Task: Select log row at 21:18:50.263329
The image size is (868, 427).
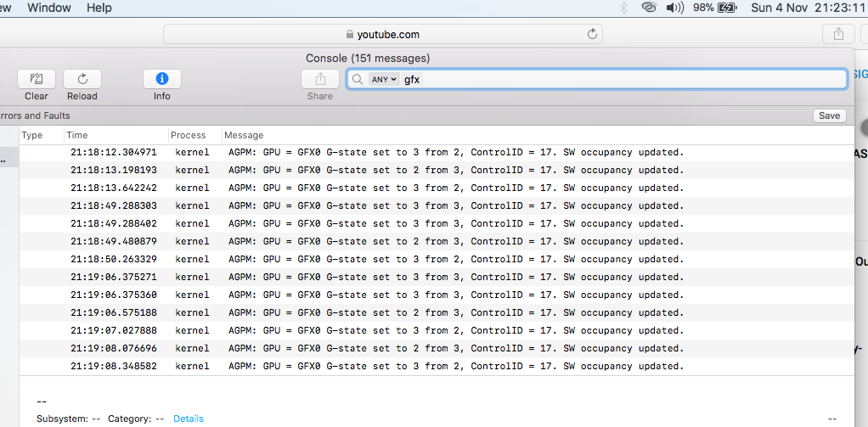Action: (437, 259)
